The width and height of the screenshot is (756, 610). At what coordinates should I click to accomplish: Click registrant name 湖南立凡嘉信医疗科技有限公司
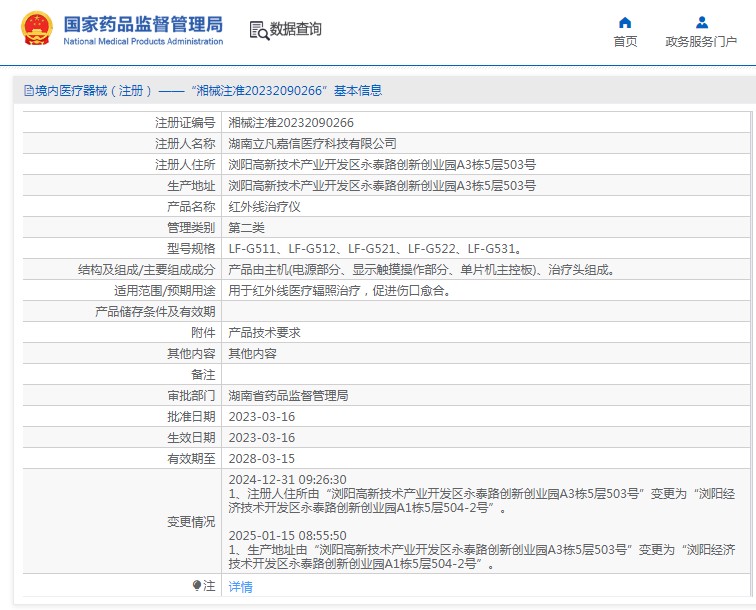[x=312, y=144]
